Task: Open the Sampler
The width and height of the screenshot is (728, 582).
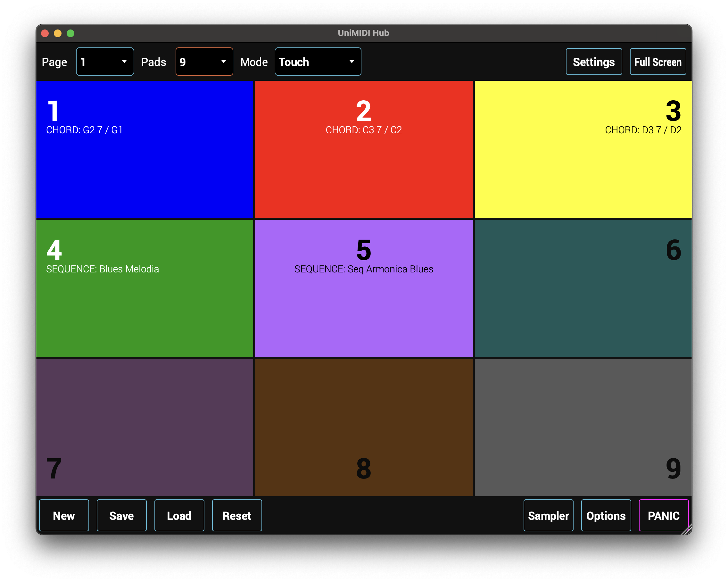Action: 548,515
